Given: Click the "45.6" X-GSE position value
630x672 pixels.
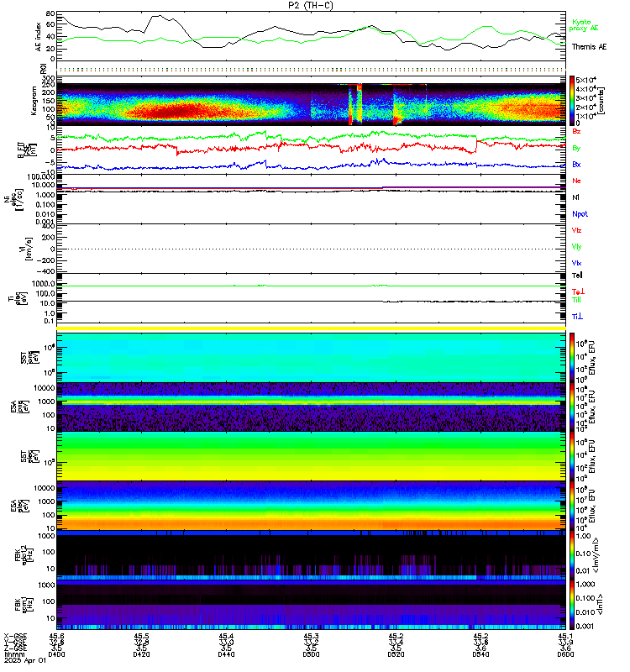Looking at the screenshot, I should (x=56, y=636).
